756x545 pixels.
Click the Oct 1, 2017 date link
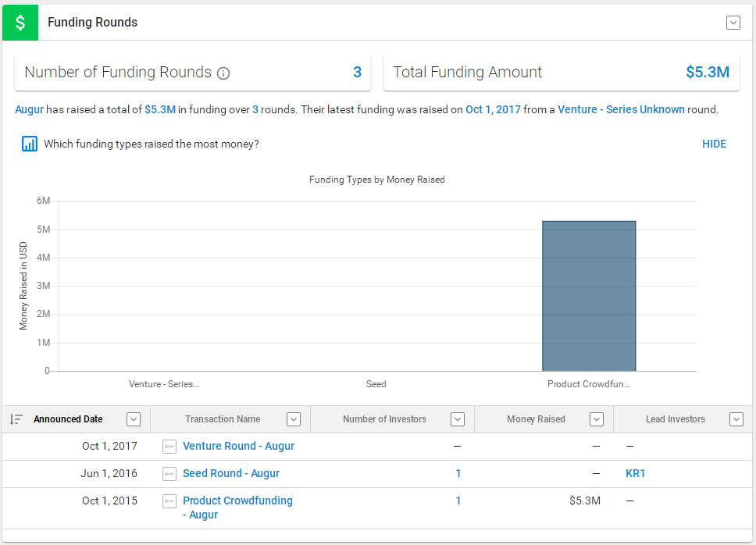pyautogui.click(x=493, y=110)
